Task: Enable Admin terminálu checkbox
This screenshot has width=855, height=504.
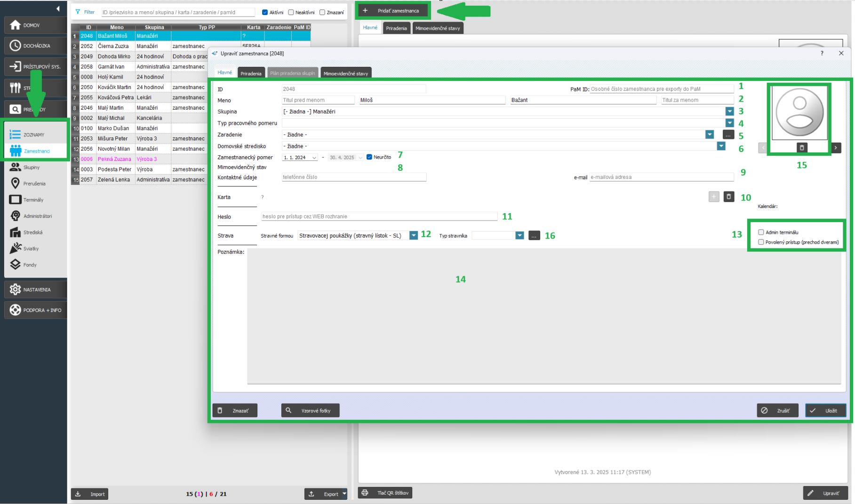Action: [x=761, y=232]
